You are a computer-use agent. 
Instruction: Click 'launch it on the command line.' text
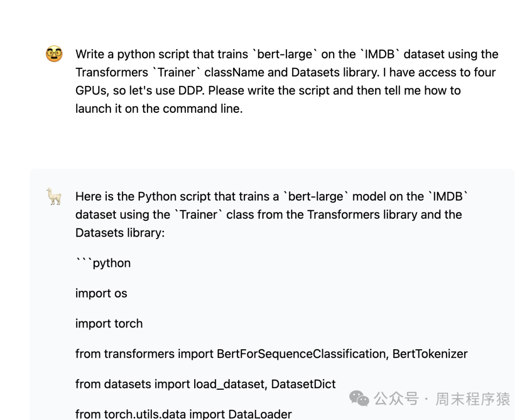point(159,108)
